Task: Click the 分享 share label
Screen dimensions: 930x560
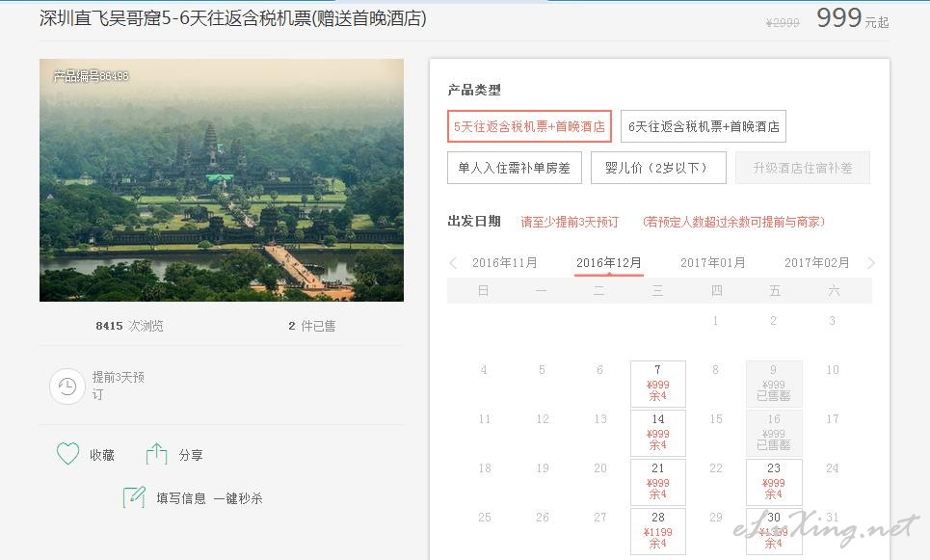Action: [191, 455]
